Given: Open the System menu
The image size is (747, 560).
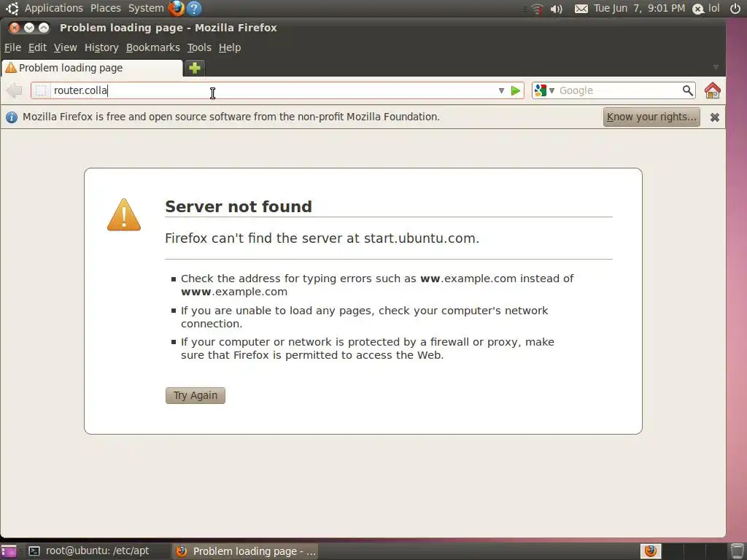Looking at the screenshot, I should pos(146,8).
